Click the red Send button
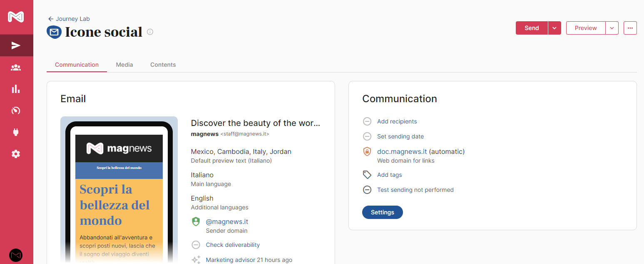Screen dimensions: 644x264 pos(532,28)
